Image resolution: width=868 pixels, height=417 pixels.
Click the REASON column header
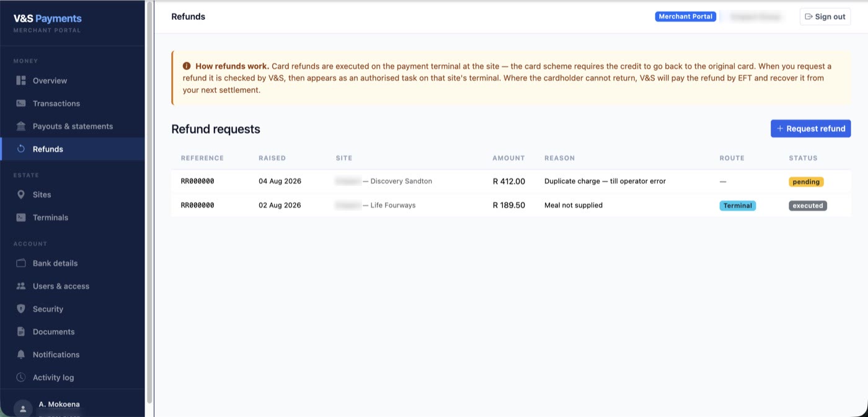point(559,158)
